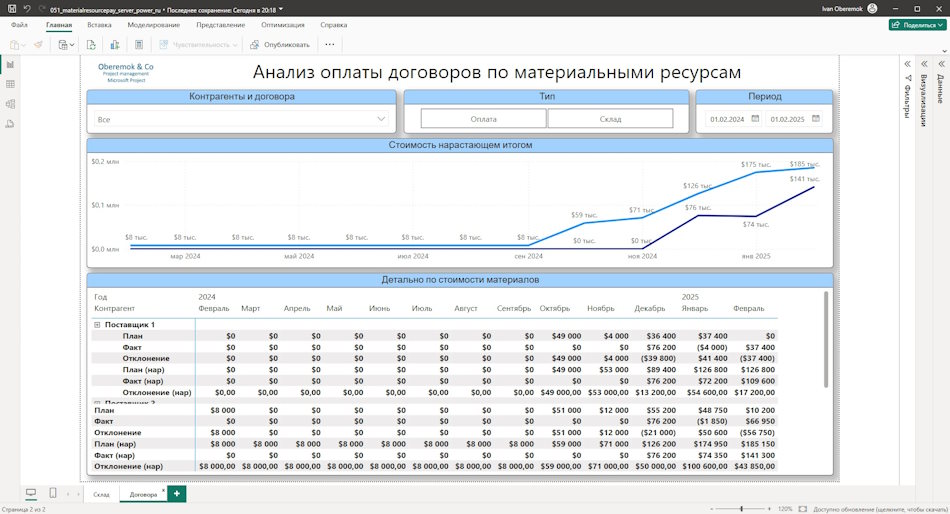Select mobile layout icon at bottom
The width and height of the screenshot is (950, 514).
click(53, 493)
